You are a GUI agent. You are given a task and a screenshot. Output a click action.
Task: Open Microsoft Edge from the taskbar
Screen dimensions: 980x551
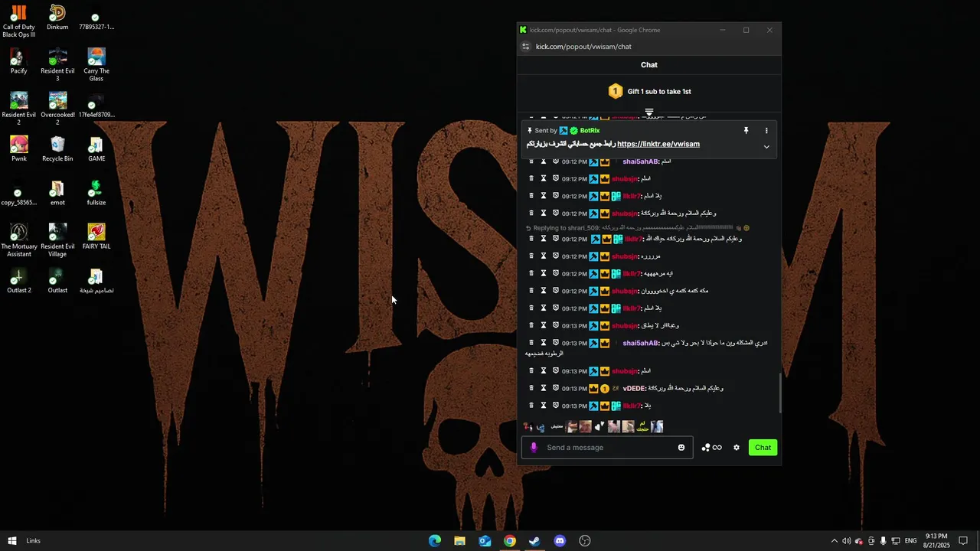[434, 541]
